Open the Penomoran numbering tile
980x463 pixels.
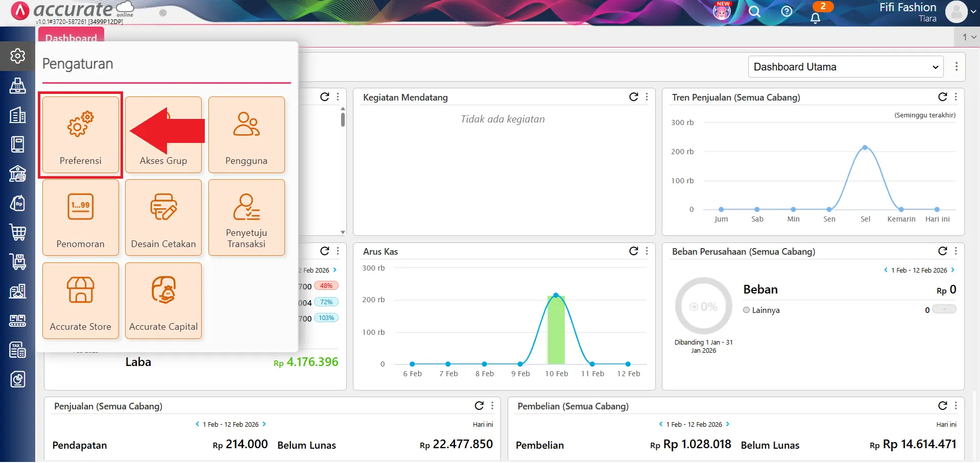[x=81, y=218]
